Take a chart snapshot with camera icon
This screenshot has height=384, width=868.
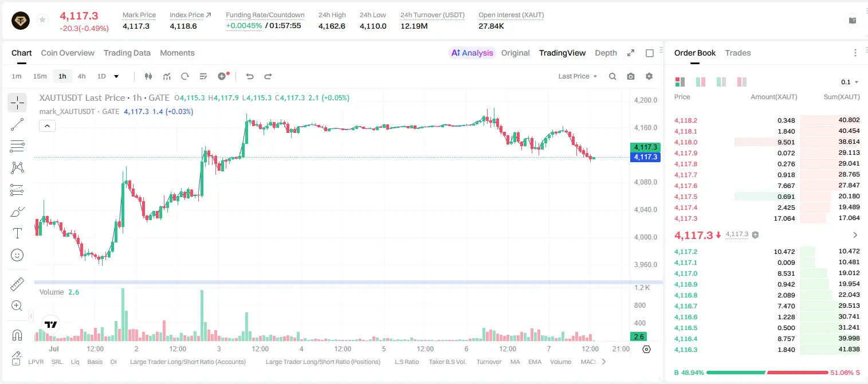[631, 76]
